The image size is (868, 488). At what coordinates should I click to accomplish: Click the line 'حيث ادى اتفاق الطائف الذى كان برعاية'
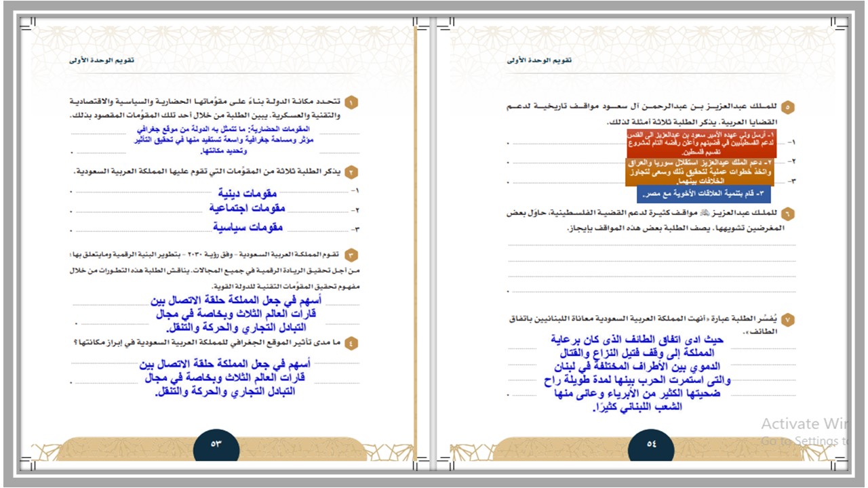[x=638, y=340]
